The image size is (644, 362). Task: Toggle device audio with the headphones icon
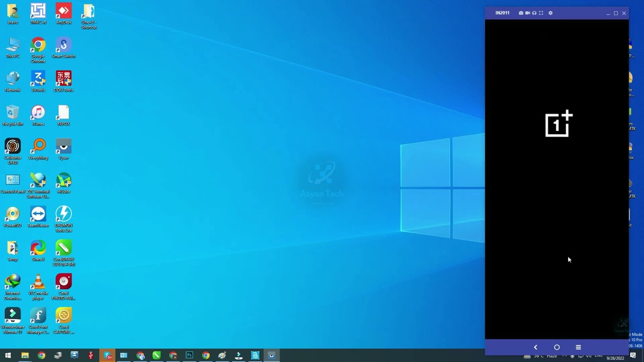[534, 13]
